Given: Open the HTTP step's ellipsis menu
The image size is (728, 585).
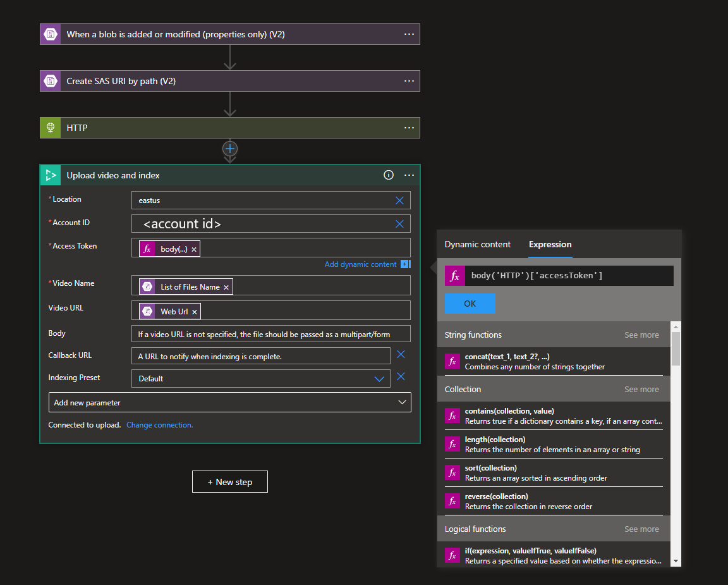Looking at the screenshot, I should tap(409, 128).
